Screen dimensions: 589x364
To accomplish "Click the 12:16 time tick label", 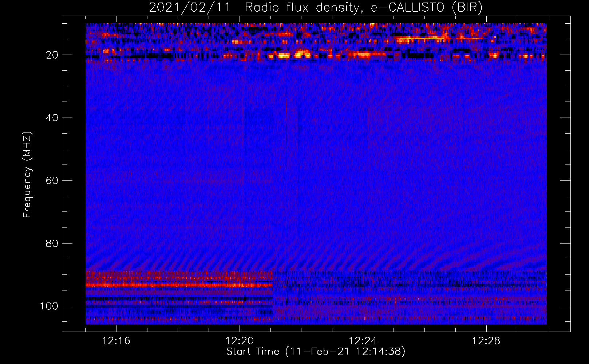I will [116, 341].
